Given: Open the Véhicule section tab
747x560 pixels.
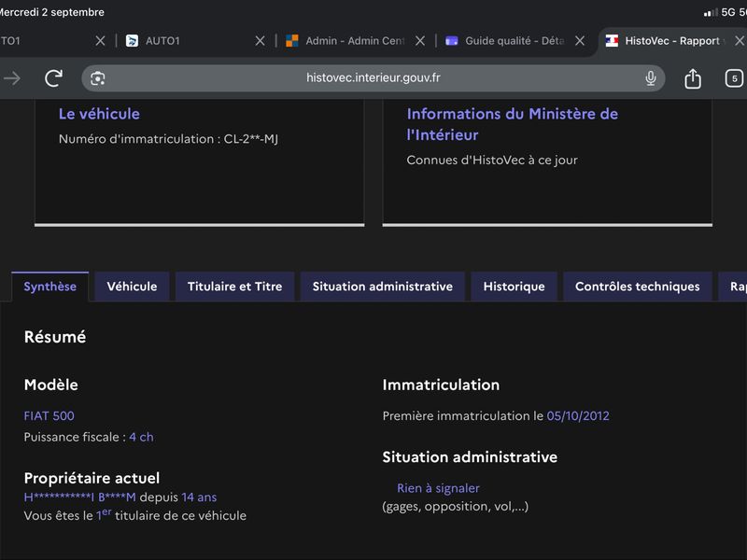Looking at the screenshot, I should [x=132, y=287].
